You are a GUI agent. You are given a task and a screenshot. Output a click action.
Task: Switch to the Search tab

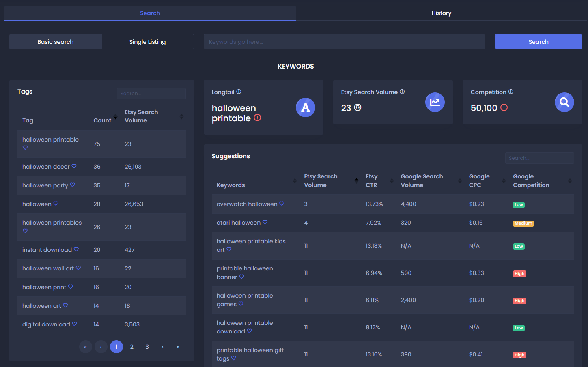coord(150,13)
